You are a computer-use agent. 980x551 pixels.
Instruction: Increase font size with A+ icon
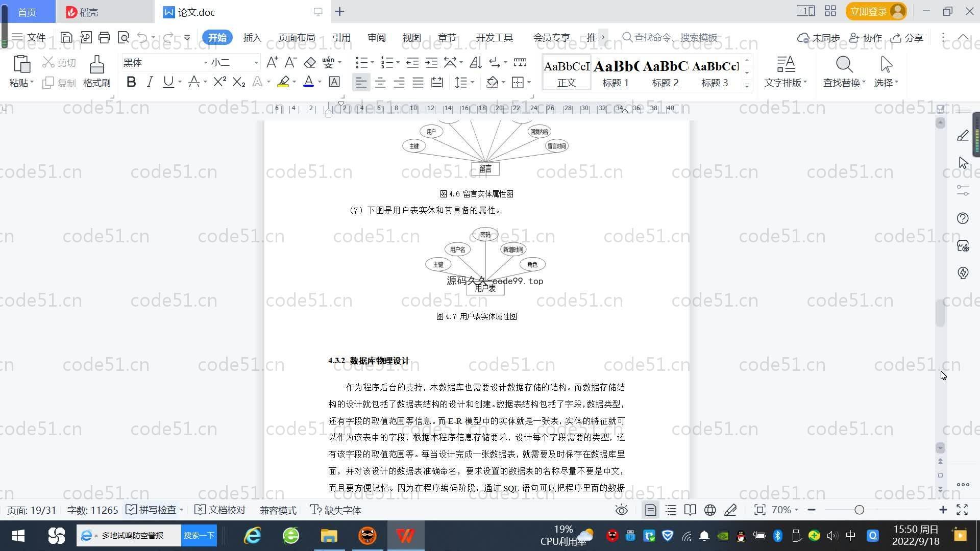272,62
